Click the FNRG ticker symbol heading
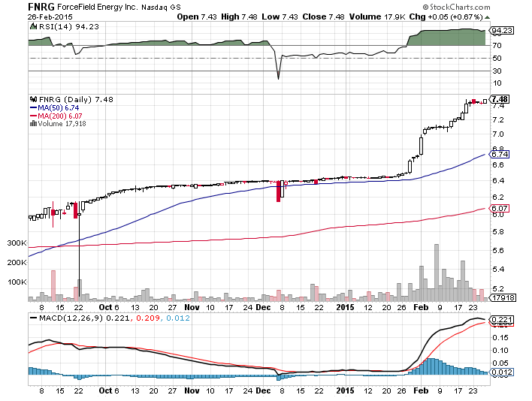 click(41, 7)
